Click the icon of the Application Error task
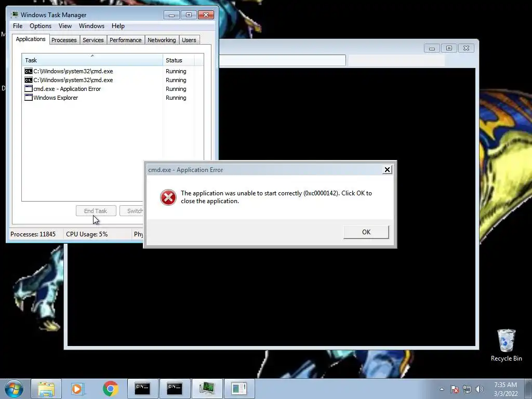This screenshot has width=532, height=399. click(x=29, y=88)
